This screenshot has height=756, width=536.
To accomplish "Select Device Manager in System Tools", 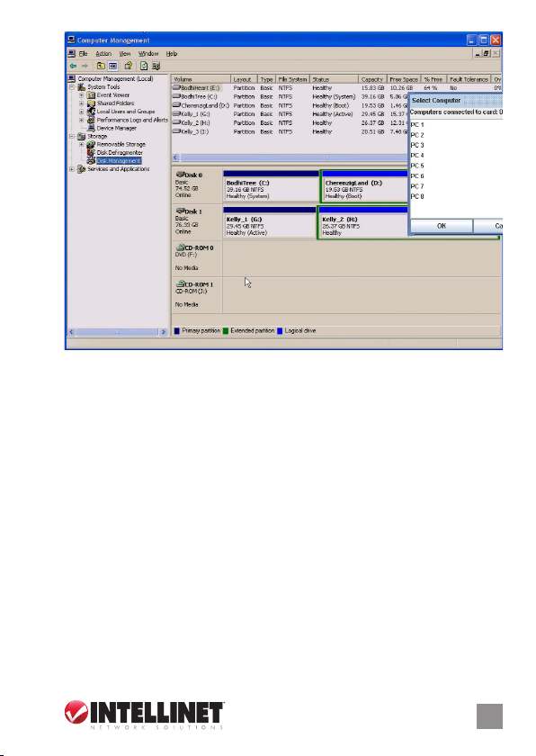I will 117,128.
